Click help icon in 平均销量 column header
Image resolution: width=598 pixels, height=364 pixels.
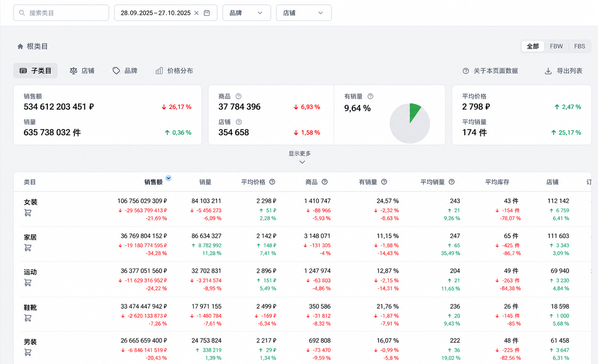tap(451, 182)
